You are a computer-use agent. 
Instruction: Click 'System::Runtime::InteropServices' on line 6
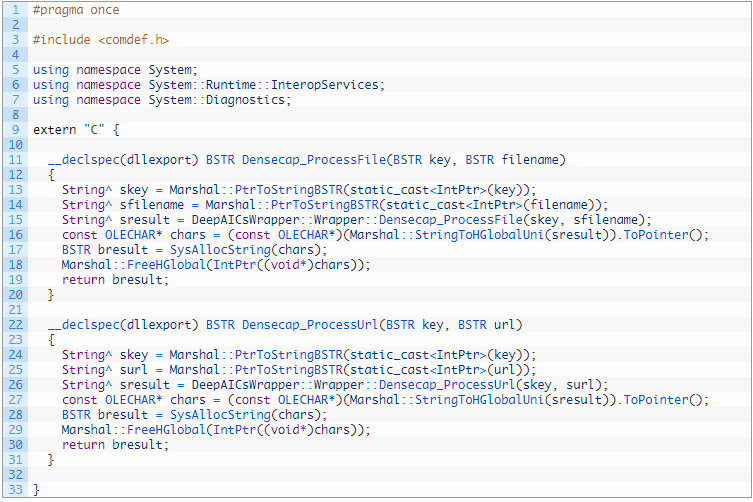[264, 85]
